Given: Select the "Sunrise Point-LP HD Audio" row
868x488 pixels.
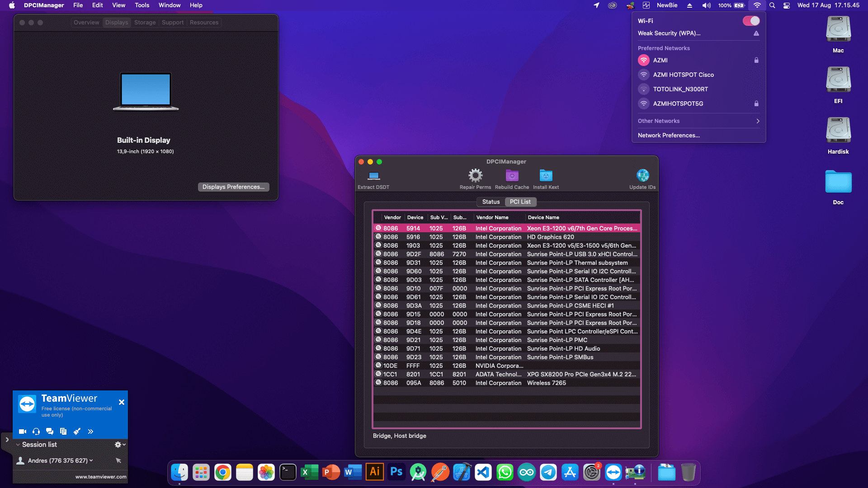Looking at the screenshot, I should [x=507, y=348].
